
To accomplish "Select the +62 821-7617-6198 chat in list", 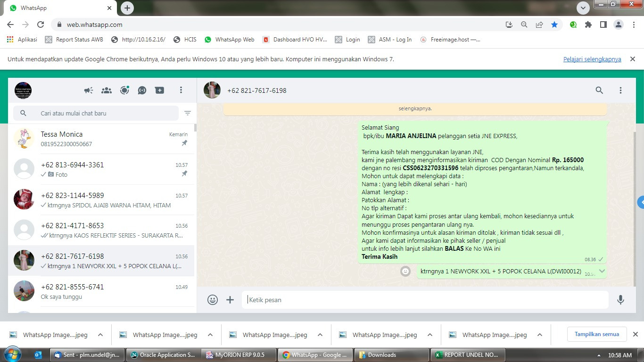I will pos(102,261).
